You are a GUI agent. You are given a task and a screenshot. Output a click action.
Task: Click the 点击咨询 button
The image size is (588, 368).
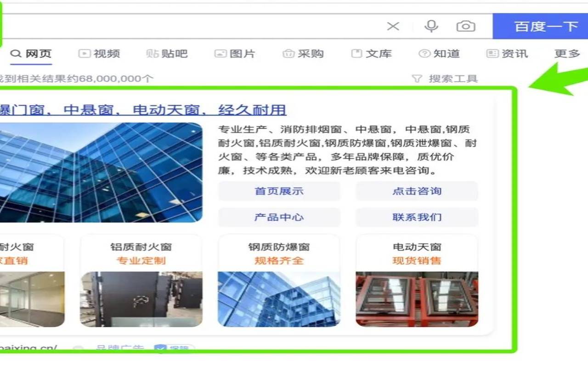pyautogui.click(x=417, y=191)
